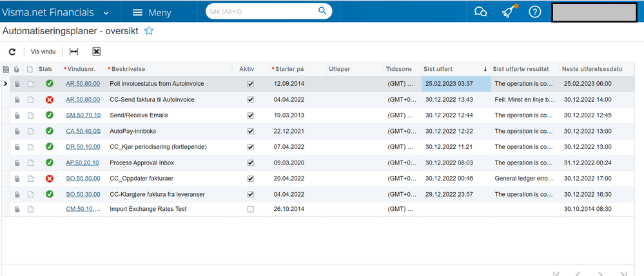
Task: Select the CC_Oppdater fakturaer description cell
Action: (x=169, y=178)
